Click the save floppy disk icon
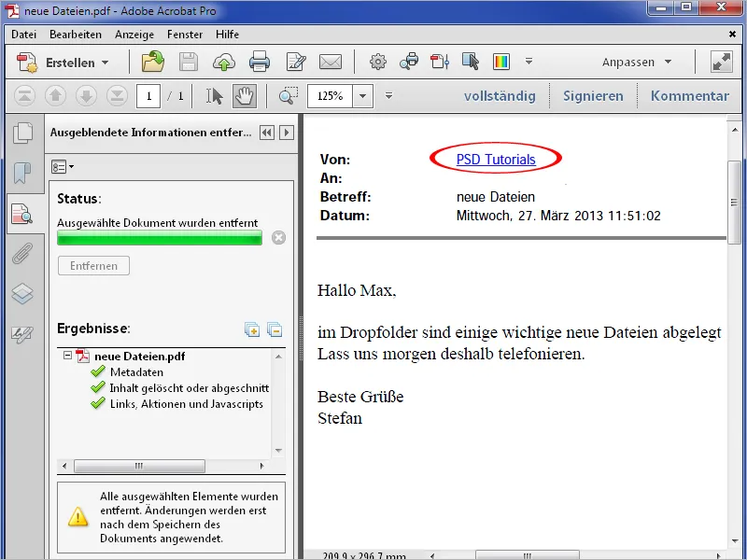Viewport: 747px width, 560px height. point(189,63)
